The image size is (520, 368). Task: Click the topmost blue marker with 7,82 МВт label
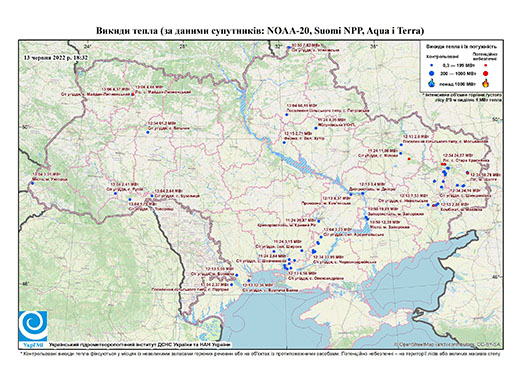[x=289, y=48]
